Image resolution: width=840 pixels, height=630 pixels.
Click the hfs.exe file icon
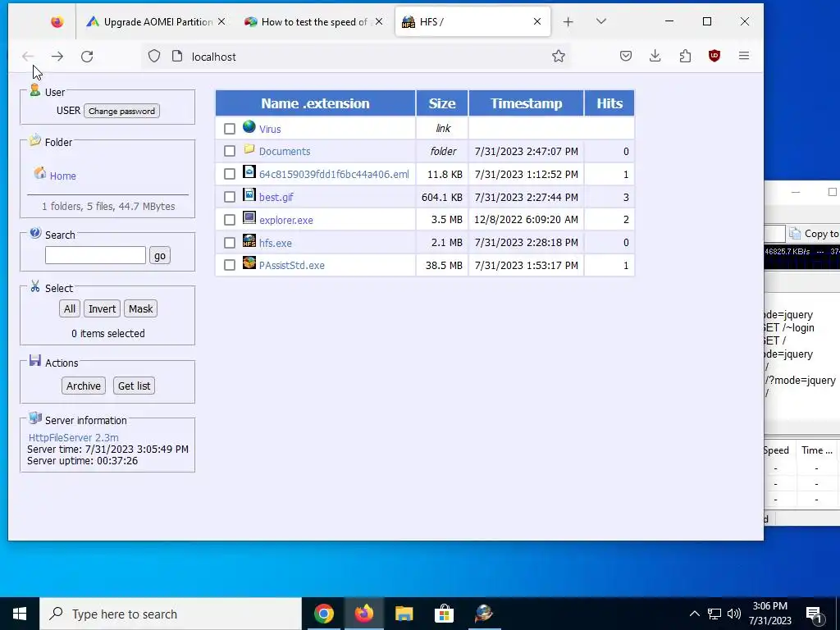point(249,240)
